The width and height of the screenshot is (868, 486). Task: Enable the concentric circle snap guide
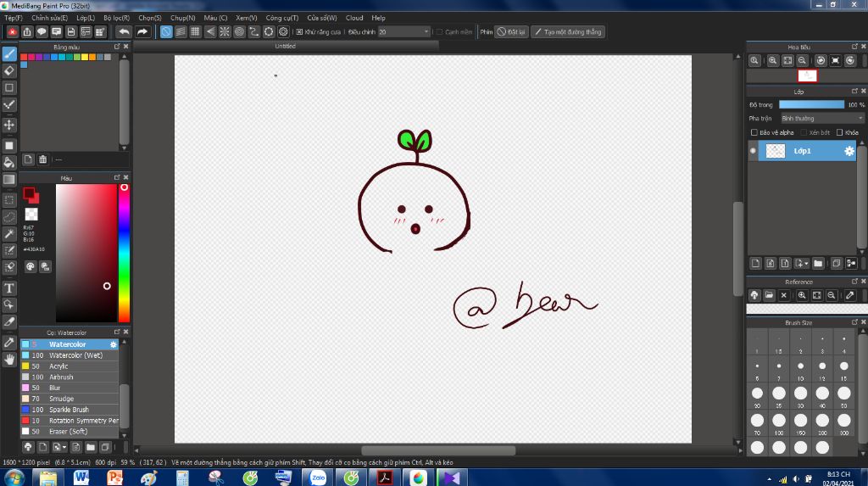tap(239, 31)
